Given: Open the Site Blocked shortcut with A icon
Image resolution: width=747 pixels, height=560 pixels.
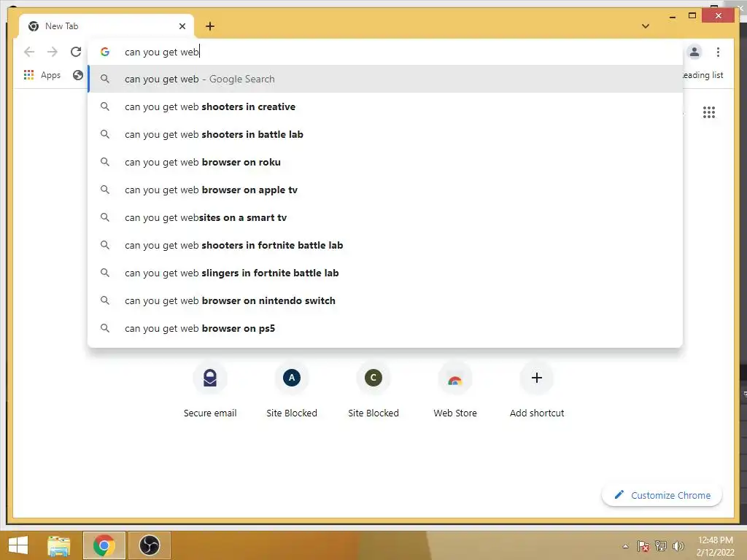Looking at the screenshot, I should 292,390.
